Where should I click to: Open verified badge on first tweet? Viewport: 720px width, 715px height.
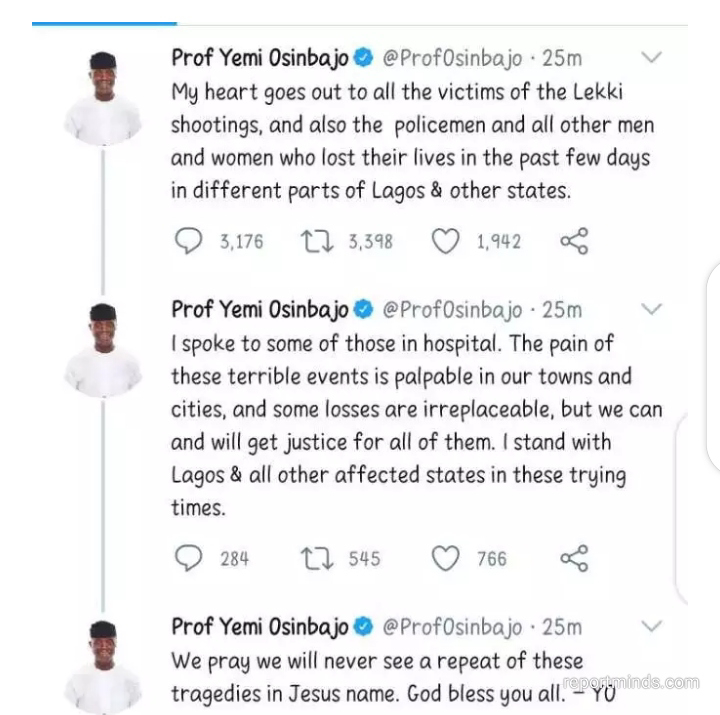365,59
